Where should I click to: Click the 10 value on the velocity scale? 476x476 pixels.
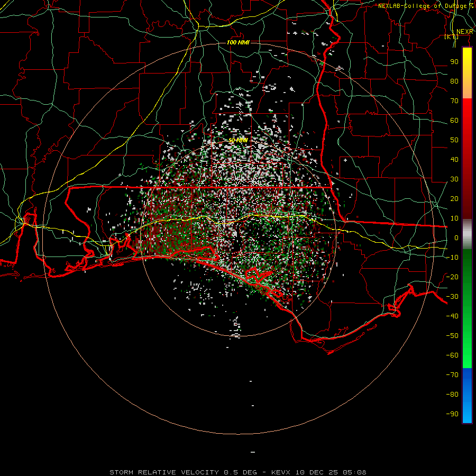tap(454, 218)
